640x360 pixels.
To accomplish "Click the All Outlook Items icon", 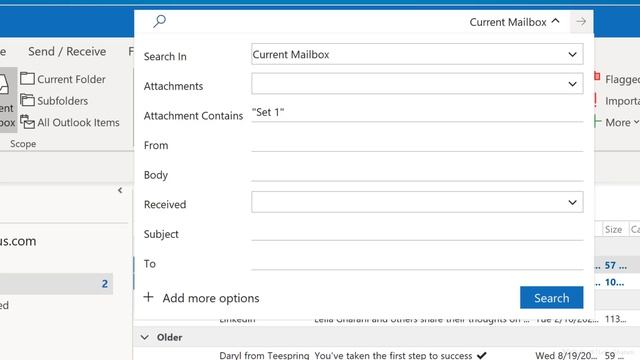I will [x=27, y=122].
